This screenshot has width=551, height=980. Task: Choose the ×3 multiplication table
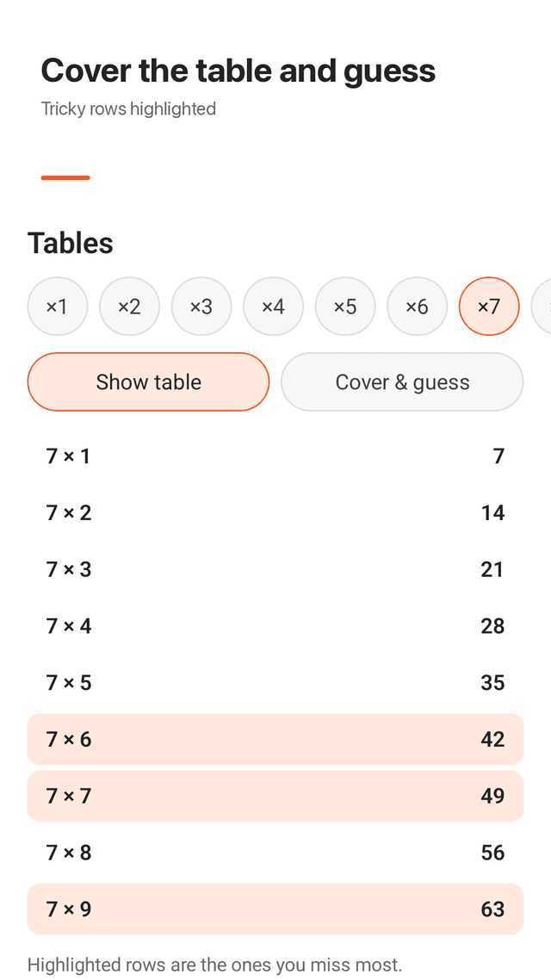201,307
